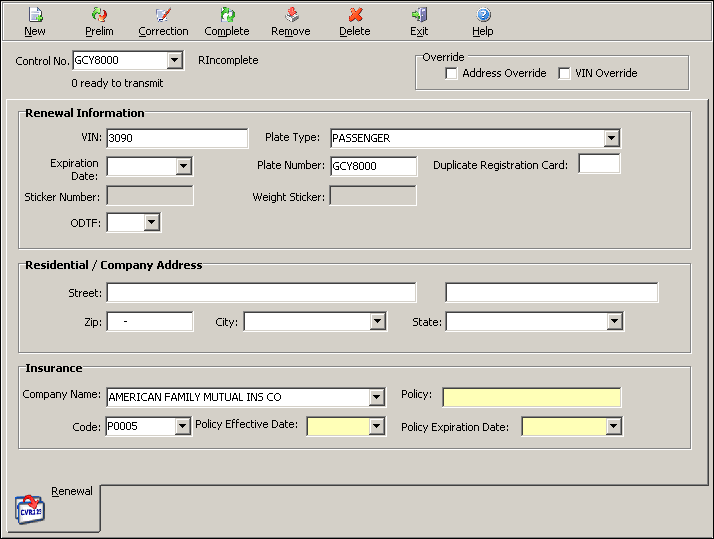Image resolution: width=714 pixels, height=539 pixels.
Task: Select the Correction toolbar icon
Action: (163, 16)
